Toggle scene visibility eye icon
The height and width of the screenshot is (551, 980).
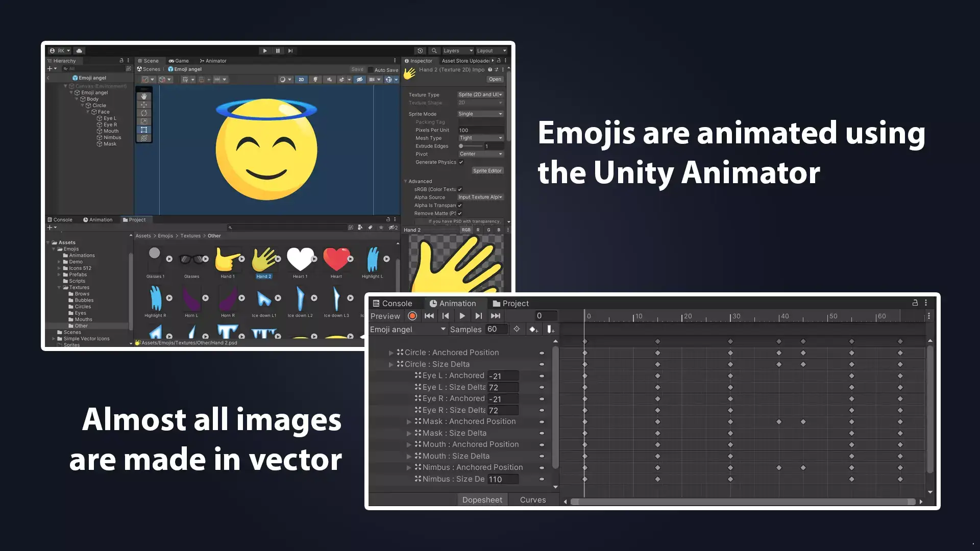(x=360, y=80)
